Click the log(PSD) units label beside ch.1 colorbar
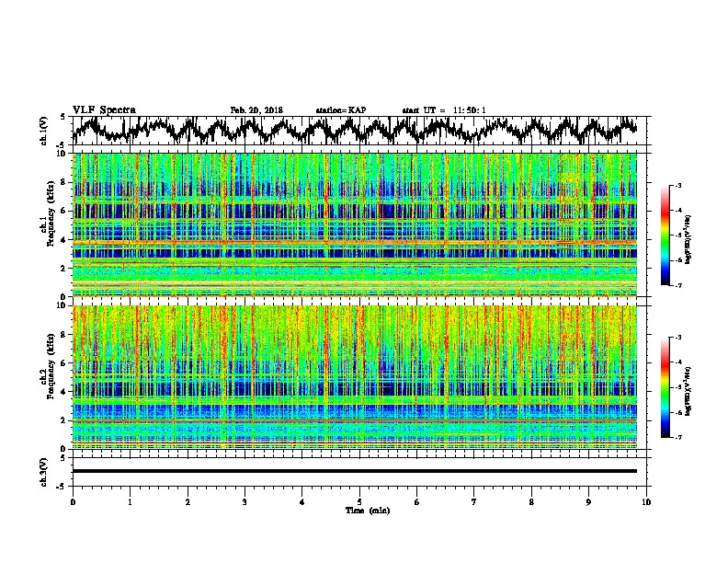This screenshot has height=563, width=728. 688,239
